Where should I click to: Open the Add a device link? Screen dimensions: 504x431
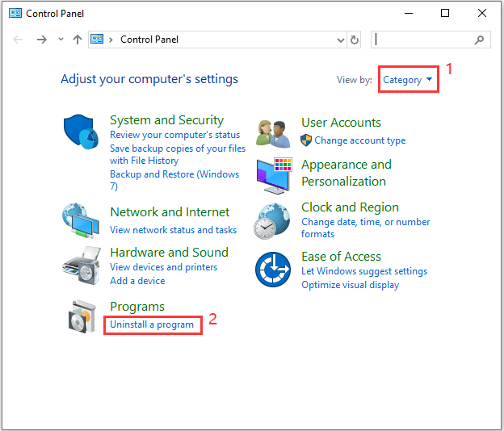point(137,281)
